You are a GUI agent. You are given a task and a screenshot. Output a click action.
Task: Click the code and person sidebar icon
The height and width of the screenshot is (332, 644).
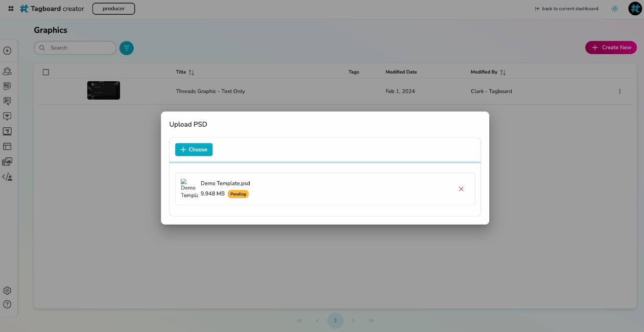(x=7, y=177)
